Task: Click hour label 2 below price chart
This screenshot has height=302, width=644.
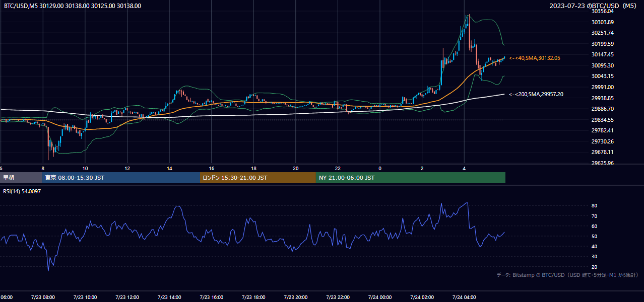Action: point(422,168)
